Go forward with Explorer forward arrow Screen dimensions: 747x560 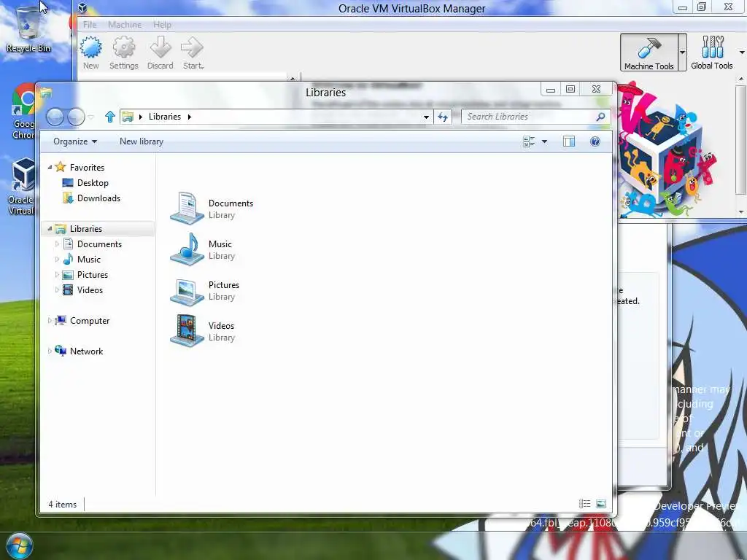click(x=76, y=117)
